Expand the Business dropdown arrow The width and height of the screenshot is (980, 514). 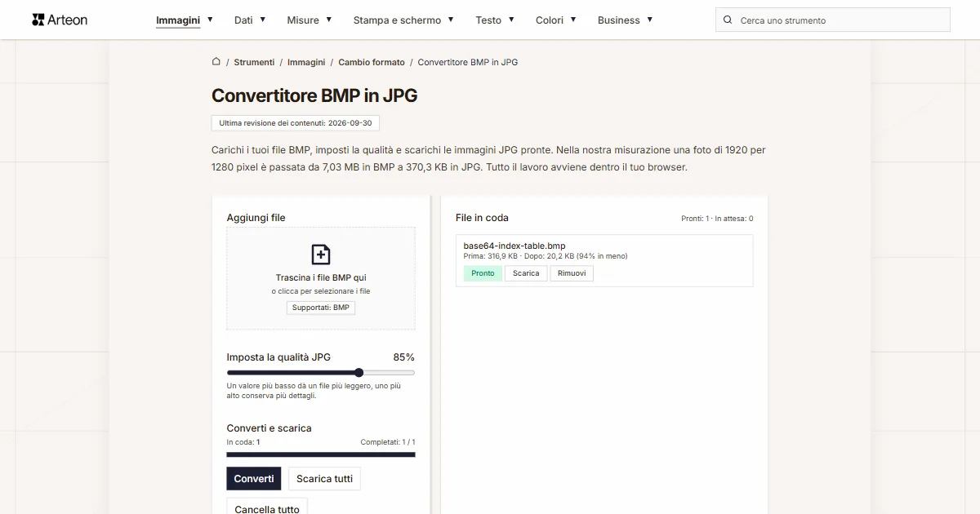click(649, 20)
